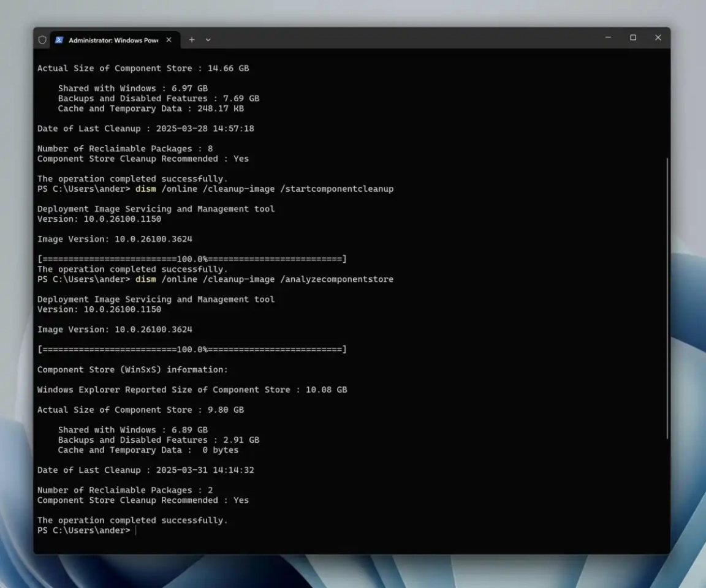Click the admin shield icon in the title bar
The image size is (706, 588).
point(42,39)
